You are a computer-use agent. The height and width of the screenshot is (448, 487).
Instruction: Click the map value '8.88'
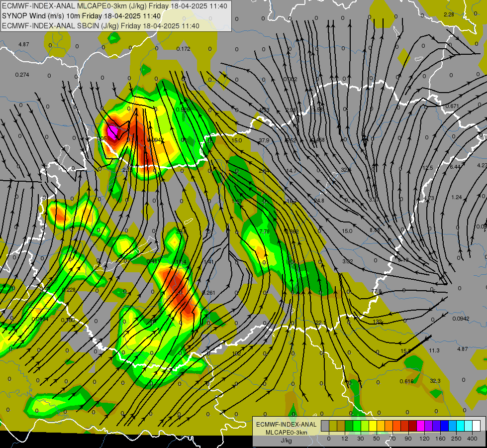375,230
